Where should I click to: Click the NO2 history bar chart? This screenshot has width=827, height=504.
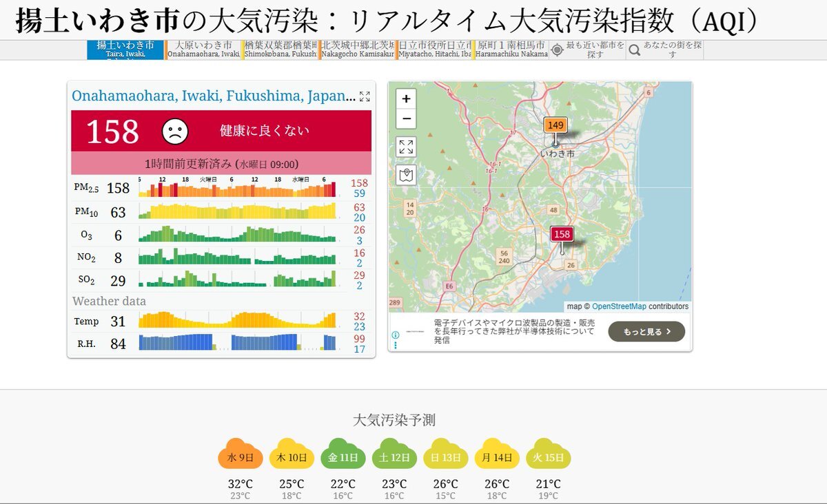(238, 256)
